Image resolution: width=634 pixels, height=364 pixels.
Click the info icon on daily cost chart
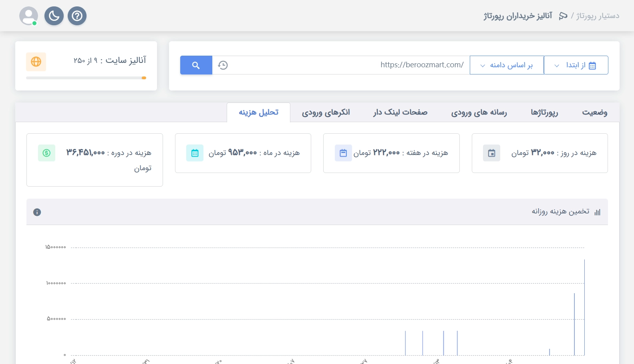[37, 212]
